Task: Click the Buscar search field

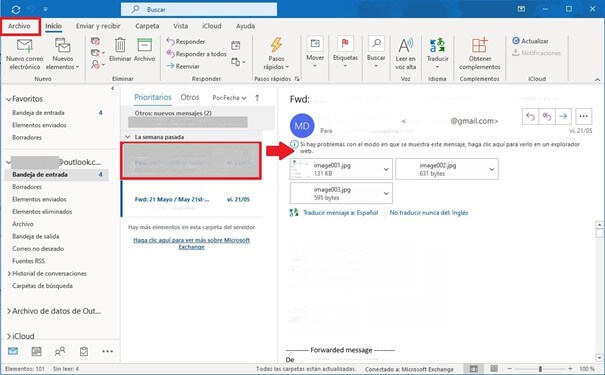Action: [199, 9]
